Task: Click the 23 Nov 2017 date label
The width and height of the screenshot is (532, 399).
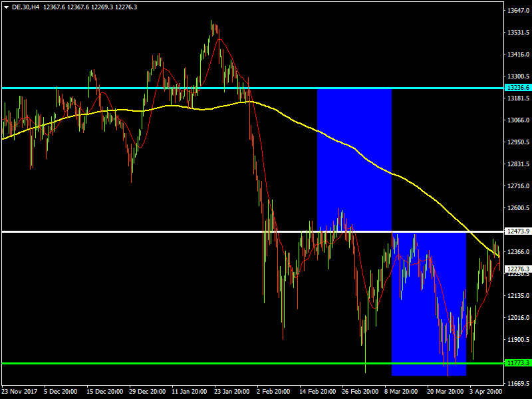Action: point(19,392)
